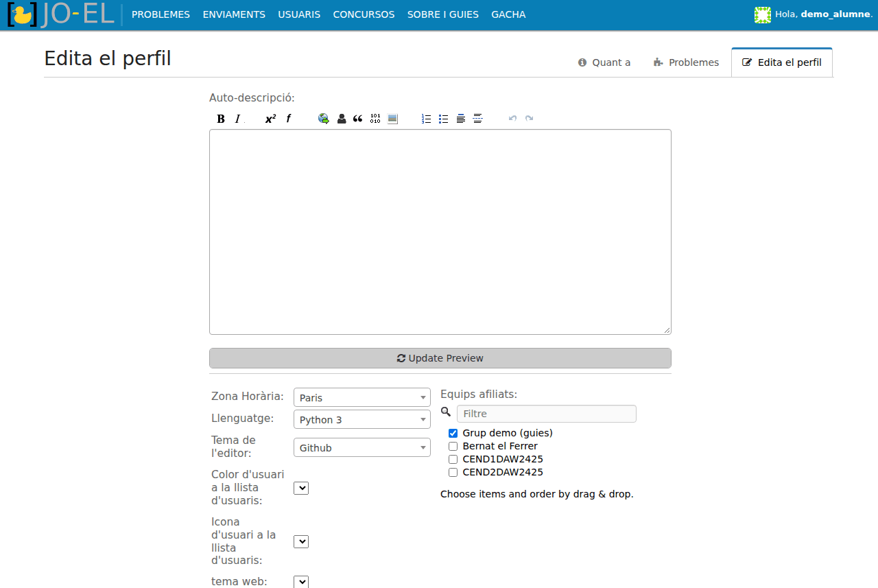Go to the GACHA page
The height and width of the screenshot is (588, 878).
click(x=508, y=14)
